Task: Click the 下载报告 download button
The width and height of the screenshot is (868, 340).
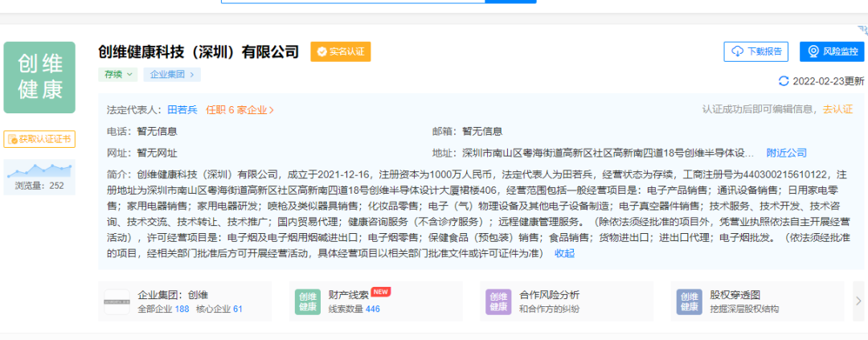Action: (x=755, y=51)
